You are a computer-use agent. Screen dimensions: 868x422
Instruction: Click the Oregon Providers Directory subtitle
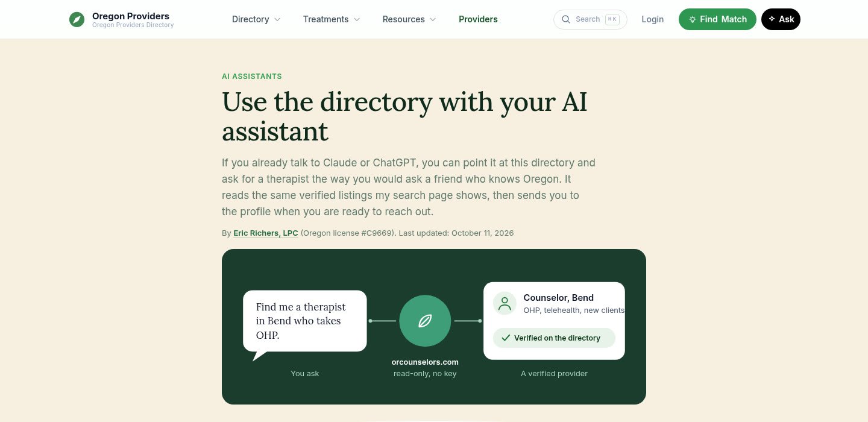click(133, 25)
